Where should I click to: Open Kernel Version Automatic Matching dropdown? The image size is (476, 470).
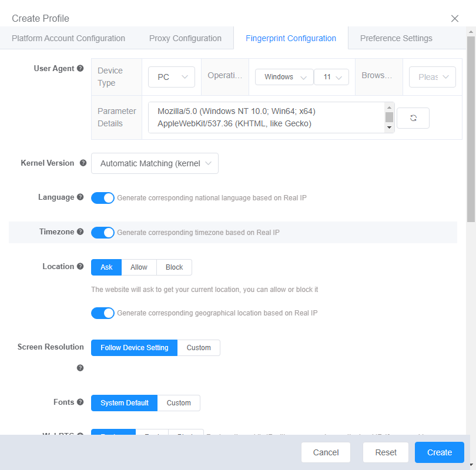(x=155, y=163)
